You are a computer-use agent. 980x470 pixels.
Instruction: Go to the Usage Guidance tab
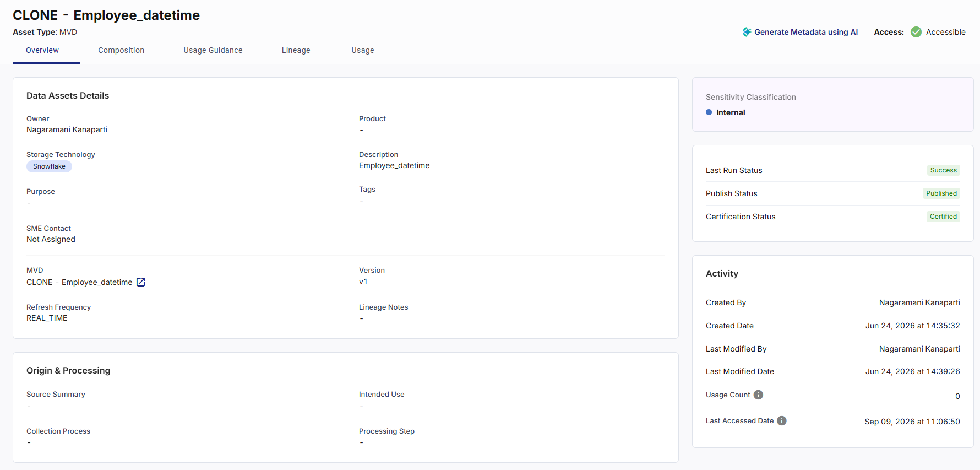[213, 50]
